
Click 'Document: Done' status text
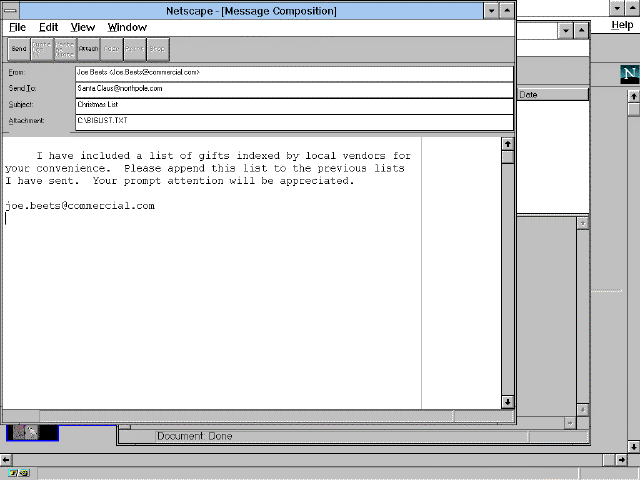pyautogui.click(x=195, y=436)
